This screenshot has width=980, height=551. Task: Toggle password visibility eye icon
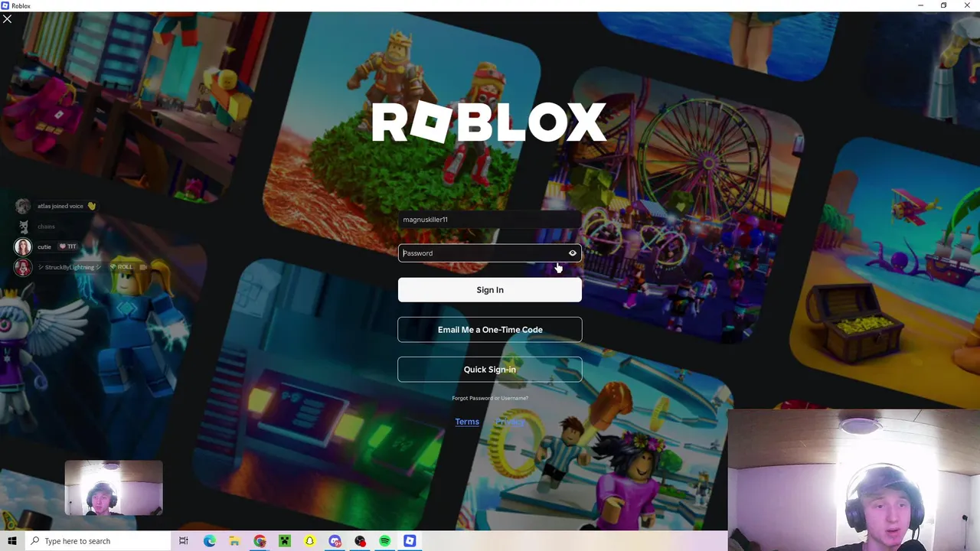coord(572,253)
